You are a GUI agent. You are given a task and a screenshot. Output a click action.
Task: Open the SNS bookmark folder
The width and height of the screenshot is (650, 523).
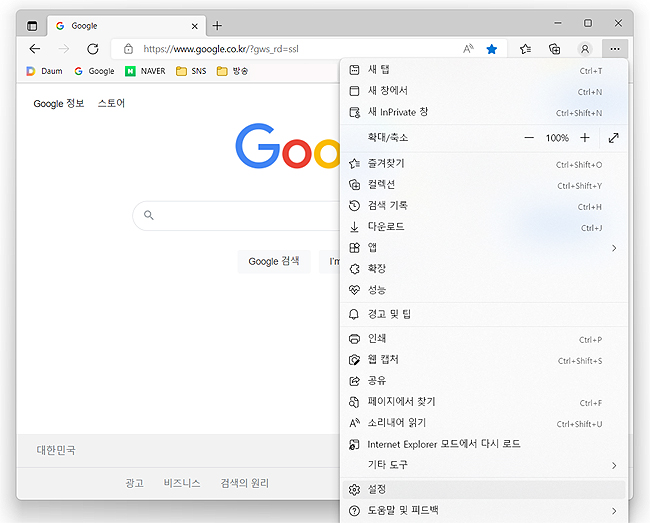click(x=191, y=71)
